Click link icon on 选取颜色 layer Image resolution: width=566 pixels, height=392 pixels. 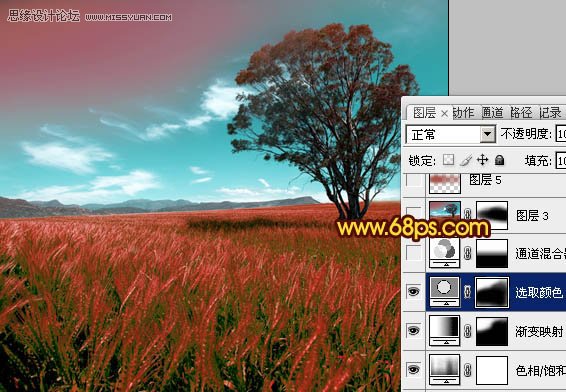click(467, 292)
